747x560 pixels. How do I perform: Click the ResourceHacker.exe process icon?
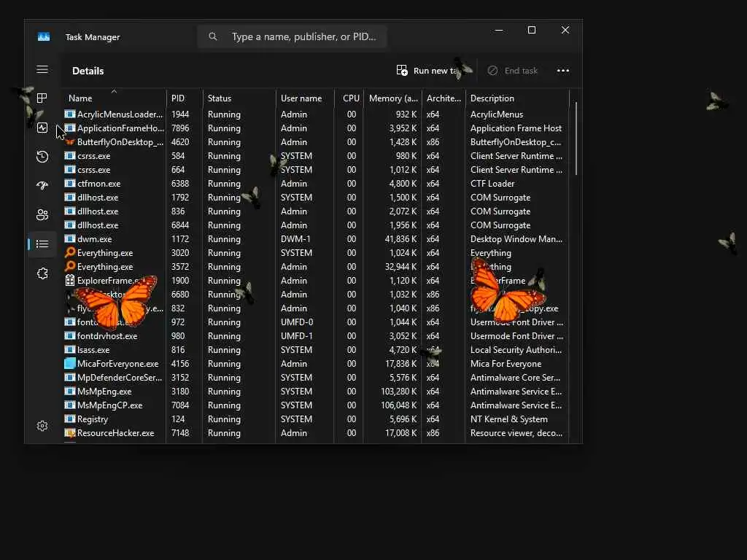tap(70, 433)
